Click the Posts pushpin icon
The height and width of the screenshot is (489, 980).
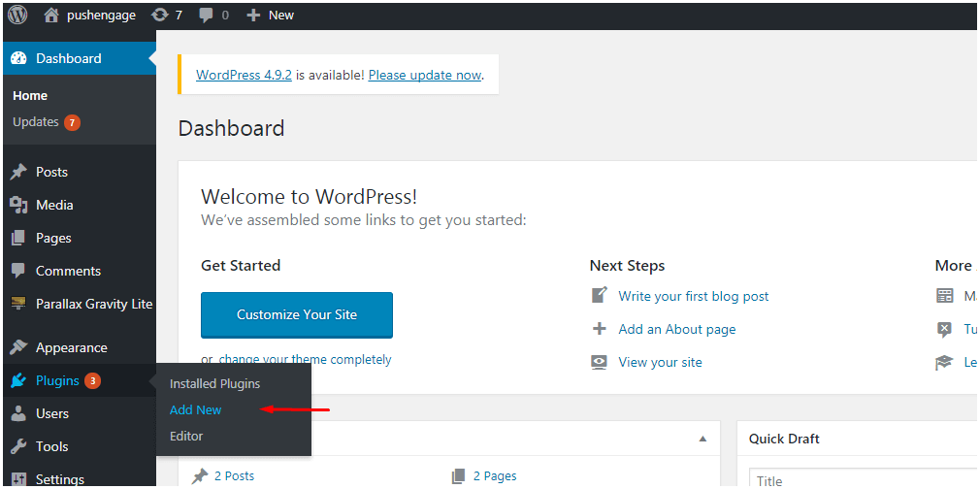(18, 172)
